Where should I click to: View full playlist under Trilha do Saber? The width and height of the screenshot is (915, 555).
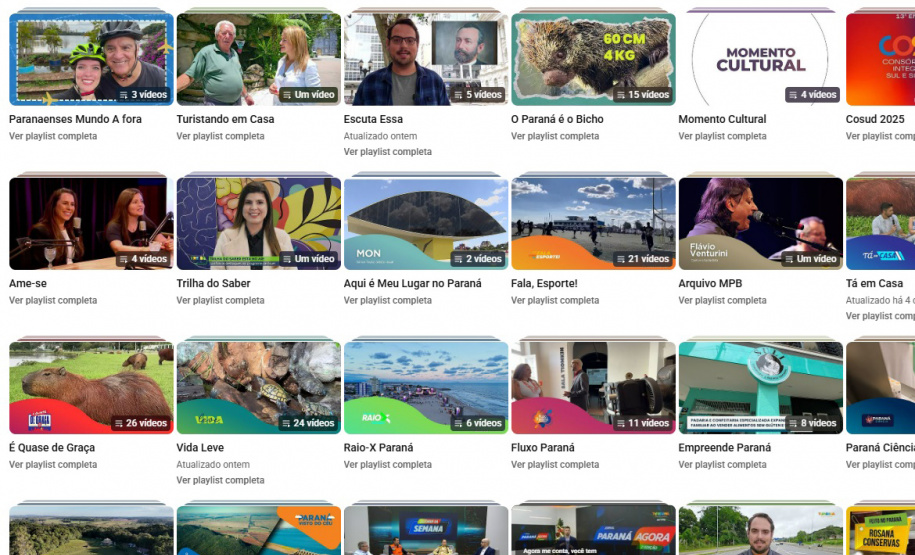(x=221, y=301)
